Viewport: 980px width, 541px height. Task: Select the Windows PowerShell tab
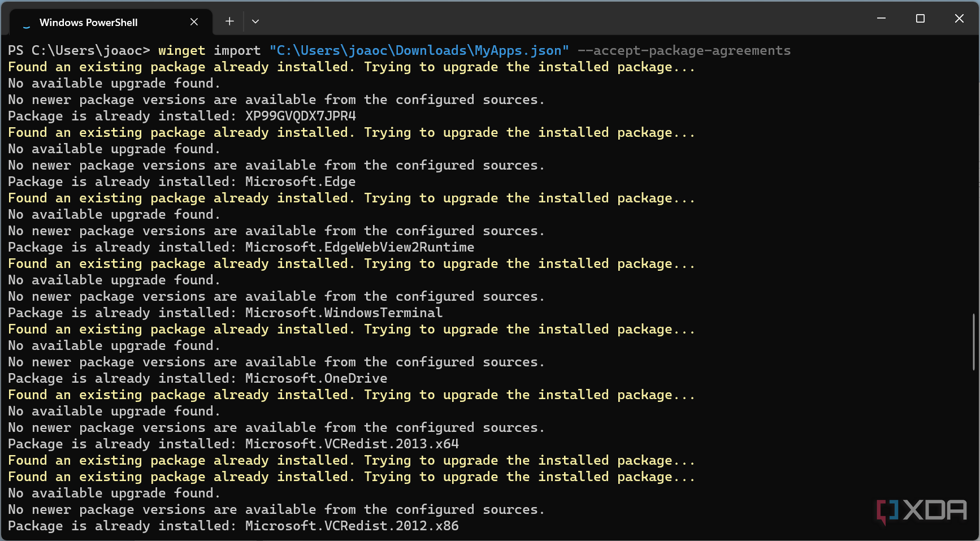click(x=111, y=22)
